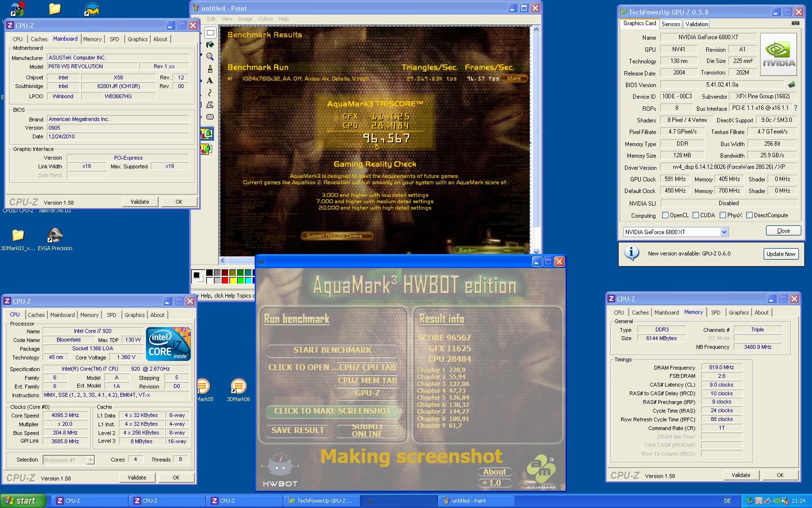Choose the transparent selection mode option
Viewport: 812px width, 508px height.
tap(206, 149)
